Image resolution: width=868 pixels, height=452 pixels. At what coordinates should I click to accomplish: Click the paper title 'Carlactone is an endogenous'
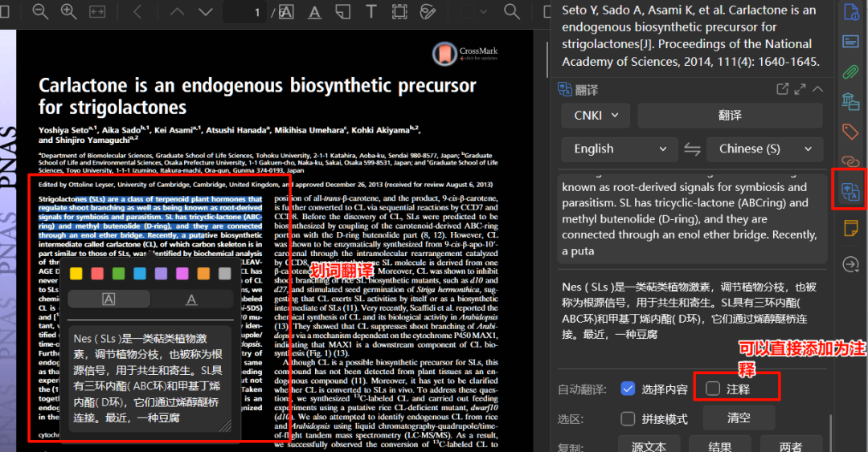pyautogui.click(x=257, y=96)
